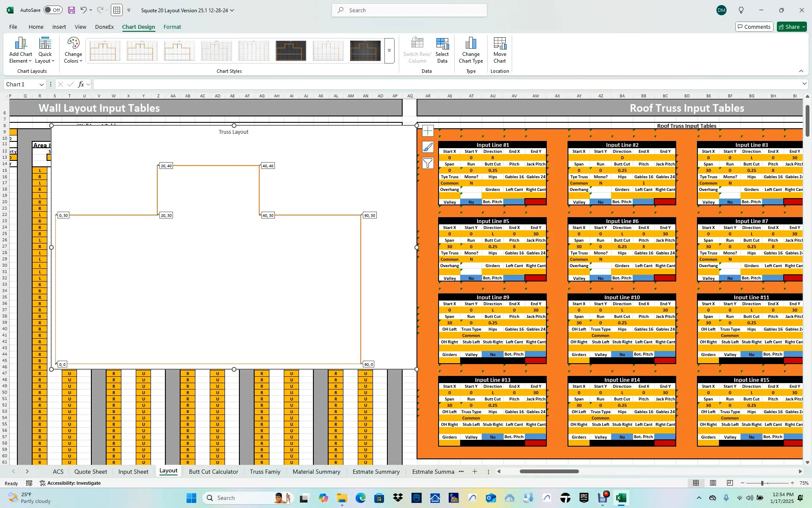This screenshot has width=812, height=508.
Task: Click the Chart Filters funnel button
Action: pos(428,163)
